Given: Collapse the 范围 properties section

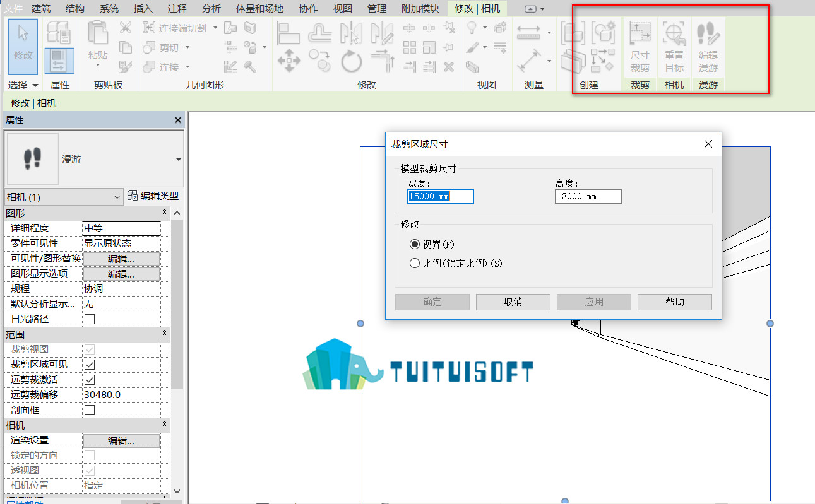Looking at the screenshot, I should coord(165,334).
